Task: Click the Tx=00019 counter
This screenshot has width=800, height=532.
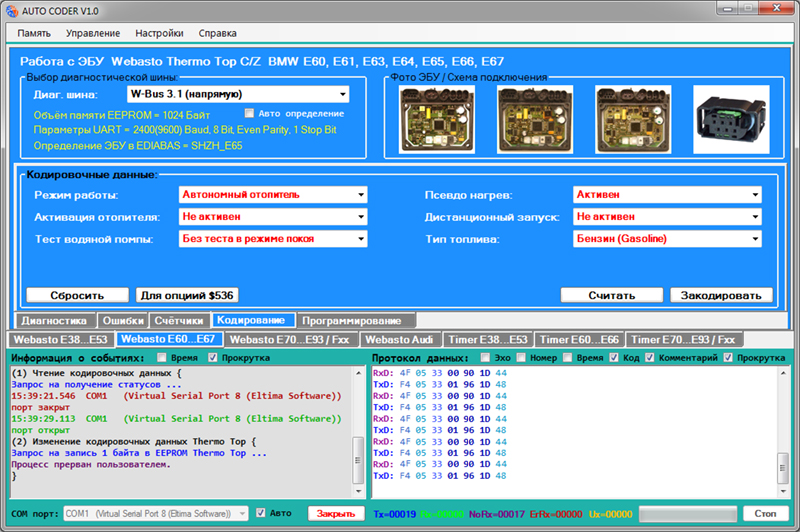Action: 394,514
